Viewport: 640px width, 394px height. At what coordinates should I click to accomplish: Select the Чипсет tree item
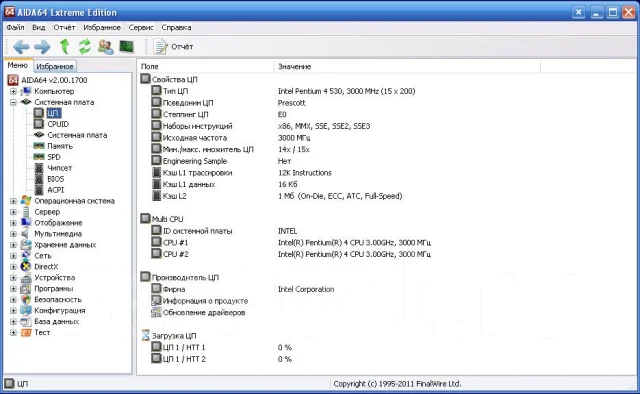(x=59, y=168)
